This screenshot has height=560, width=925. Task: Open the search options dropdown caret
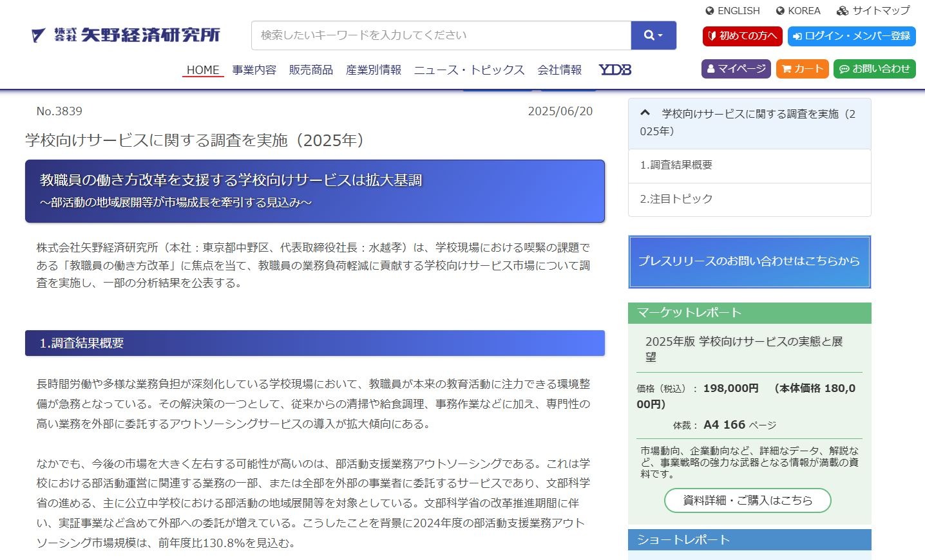click(660, 35)
